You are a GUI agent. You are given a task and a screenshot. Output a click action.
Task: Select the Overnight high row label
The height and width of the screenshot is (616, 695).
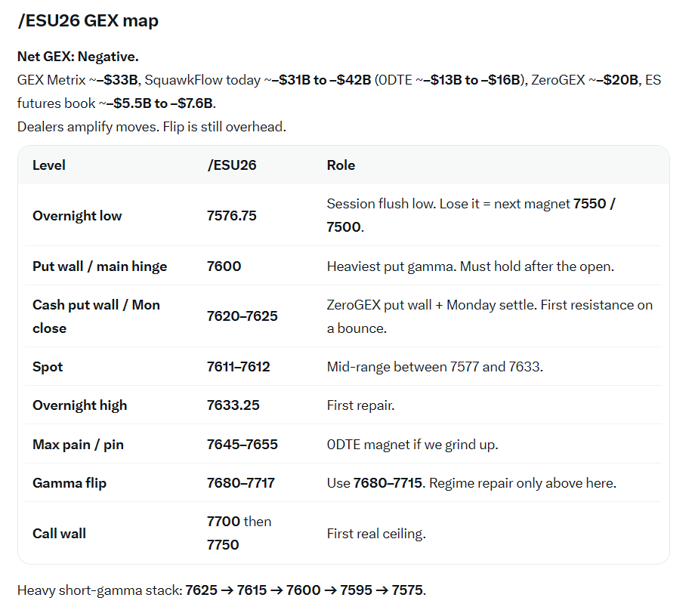coord(80,405)
